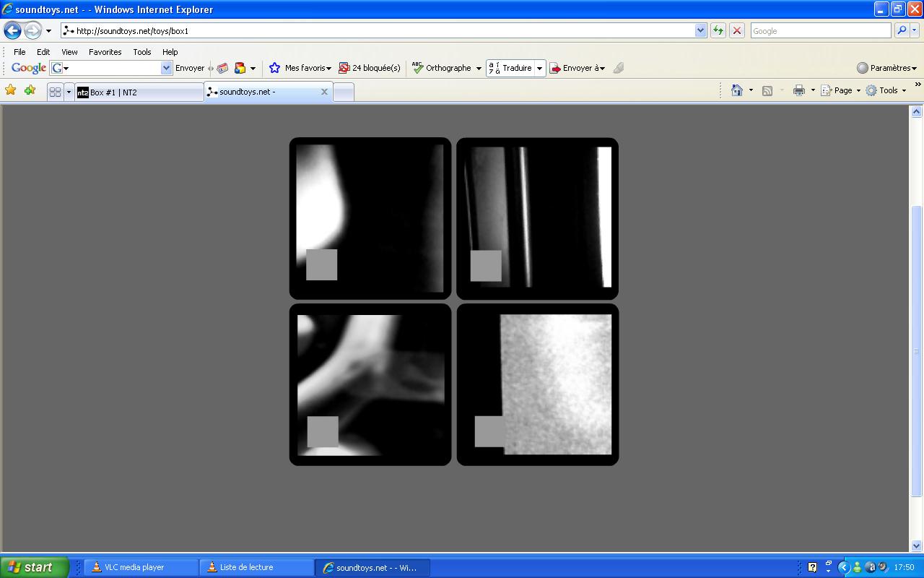Expand the Orthographe options dropdown arrow
Screen dimensions: 924x578
479,69
